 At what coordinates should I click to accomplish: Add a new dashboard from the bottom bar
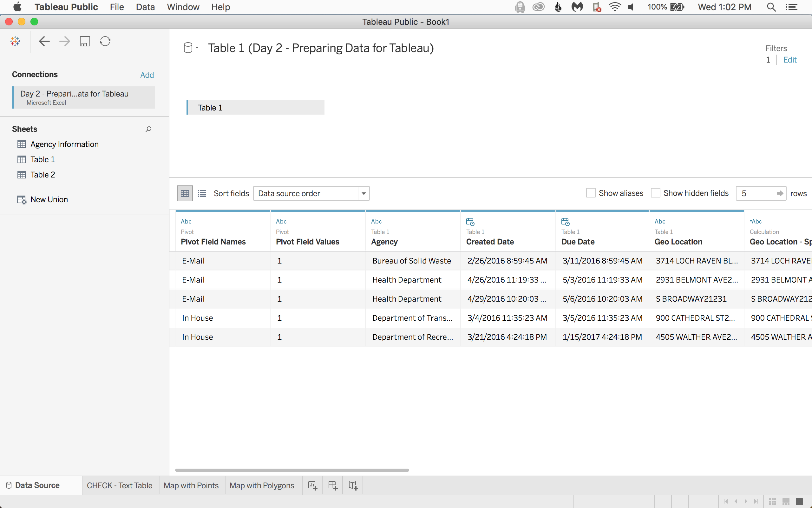[332, 485]
